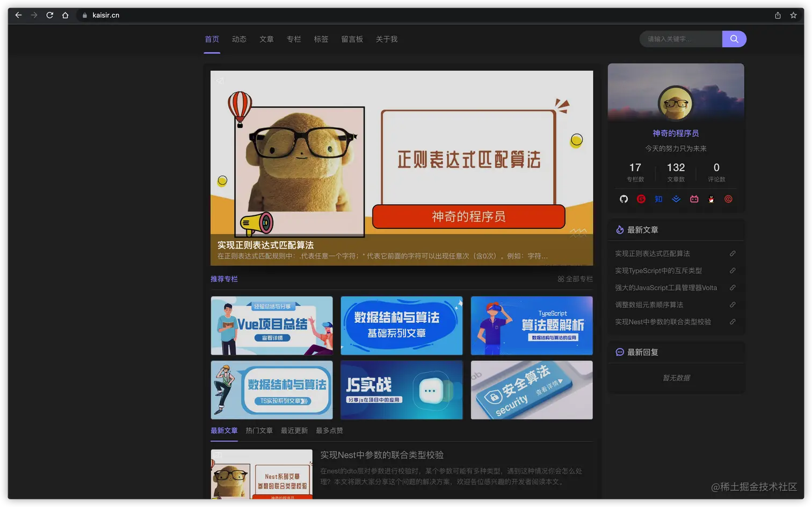The height and width of the screenshot is (507, 812).
Task: Click the magnifier search button
Action: (x=734, y=39)
